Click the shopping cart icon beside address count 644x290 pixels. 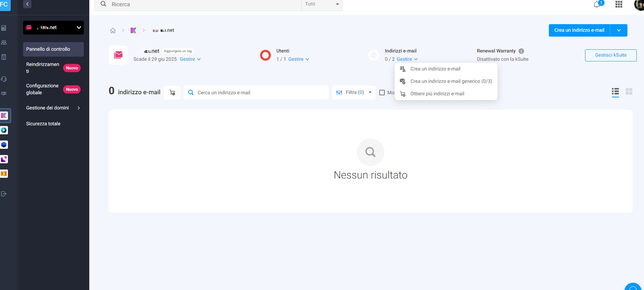click(x=172, y=93)
